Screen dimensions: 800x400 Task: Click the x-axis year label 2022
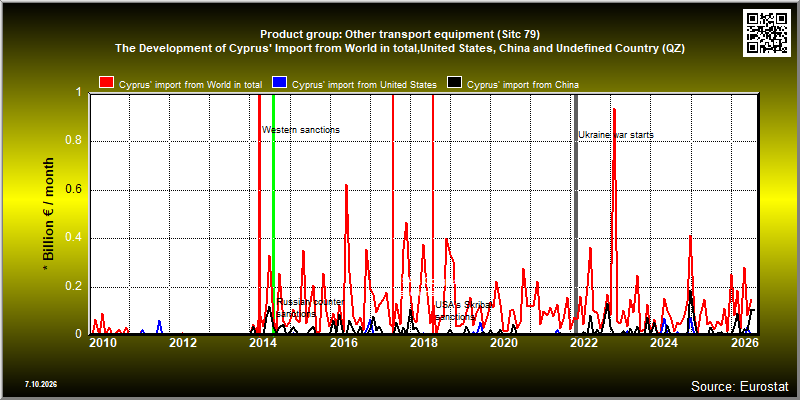coord(584,342)
